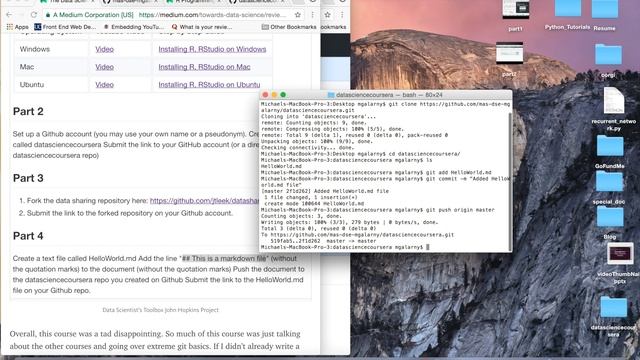Image resolution: width=640 pixels, height=360 pixels.
Task: Open the 'Embedding YouTu...' bookmark
Action: click(133, 27)
